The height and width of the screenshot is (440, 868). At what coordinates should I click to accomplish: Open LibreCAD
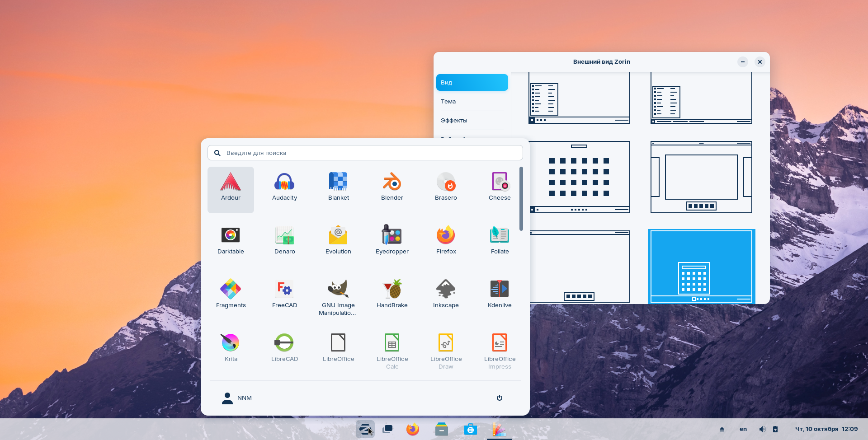point(284,351)
